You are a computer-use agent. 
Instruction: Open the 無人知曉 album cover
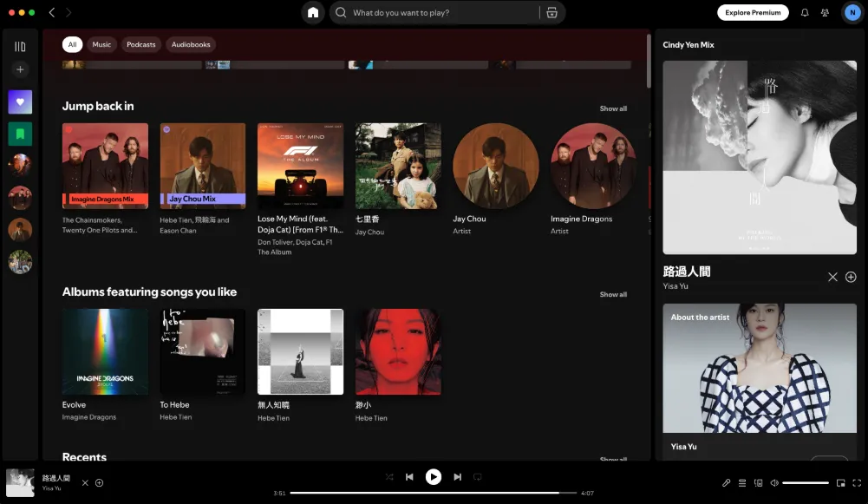click(x=301, y=351)
